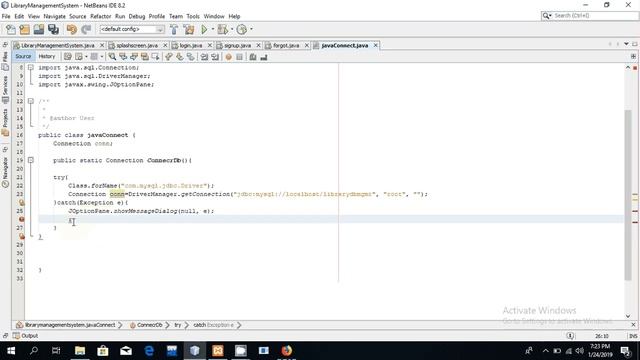Click the hint bulb marker beside line 24
640x360 pixels.
point(22,202)
